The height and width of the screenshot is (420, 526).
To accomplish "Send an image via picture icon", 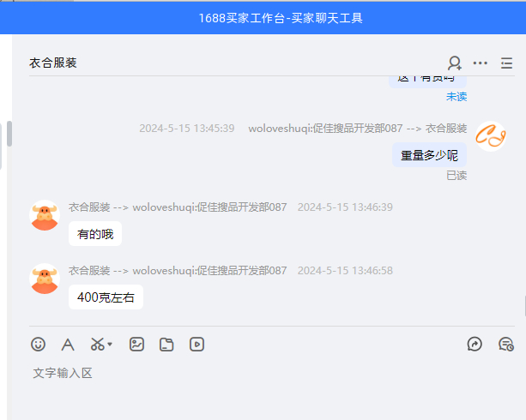I will [x=137, y=345].
